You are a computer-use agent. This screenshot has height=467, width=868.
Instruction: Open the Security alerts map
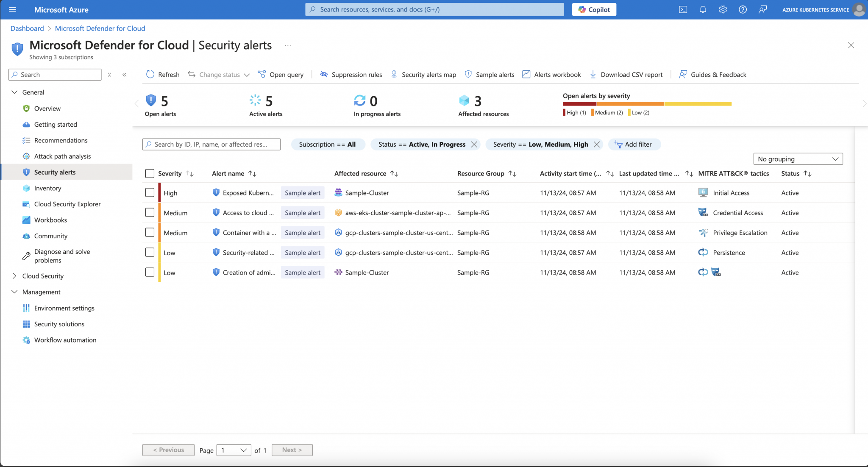click(x=428, y=75)
